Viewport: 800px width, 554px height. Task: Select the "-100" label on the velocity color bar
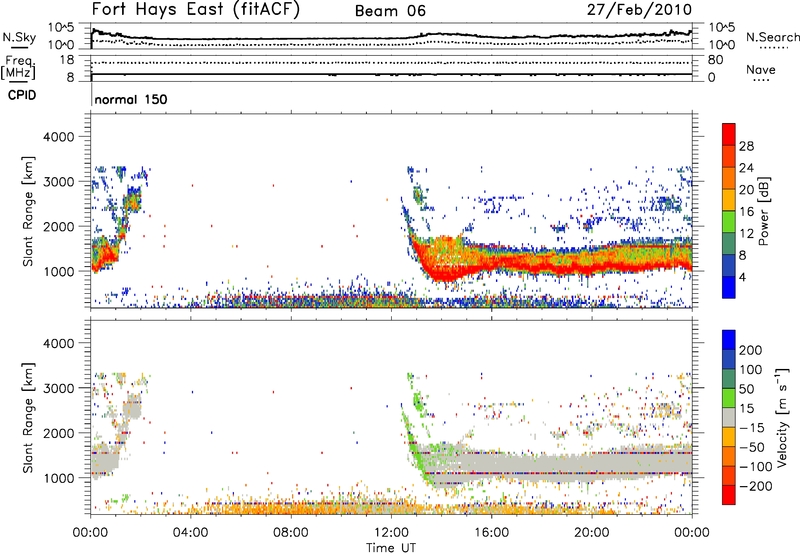coord(756,467)
